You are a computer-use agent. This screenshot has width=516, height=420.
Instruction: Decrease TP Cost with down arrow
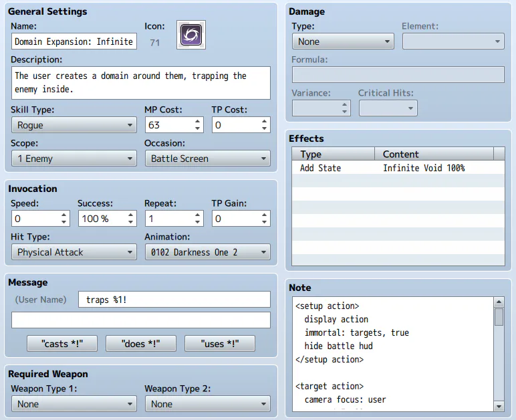[x=264, y=128]
